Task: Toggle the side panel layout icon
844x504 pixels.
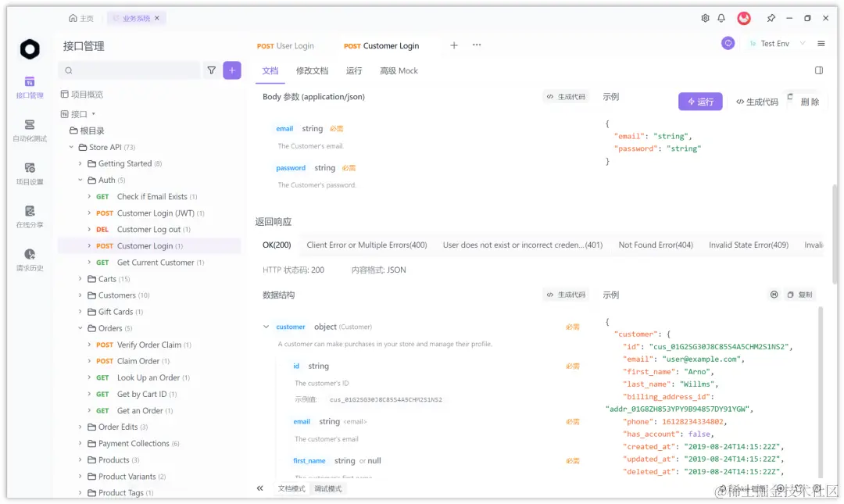Action: [x=819, y=70]
